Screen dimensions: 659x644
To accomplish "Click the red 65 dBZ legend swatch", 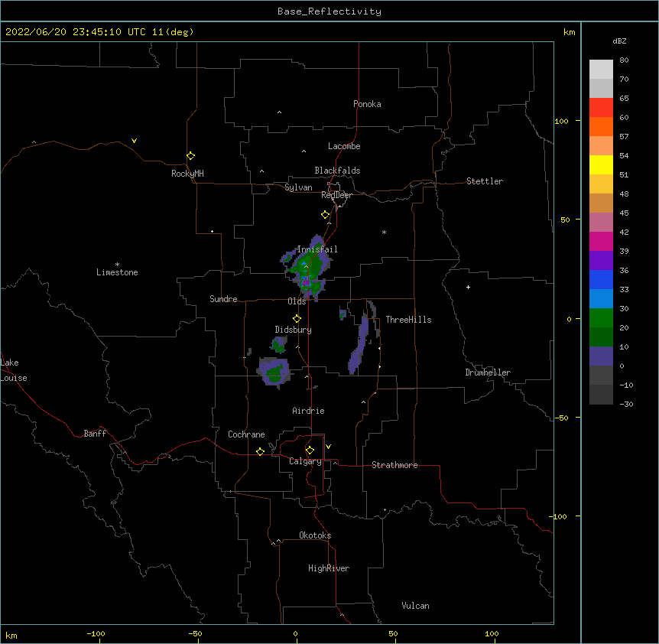I will pyautogui.click(x=601, y=108).
